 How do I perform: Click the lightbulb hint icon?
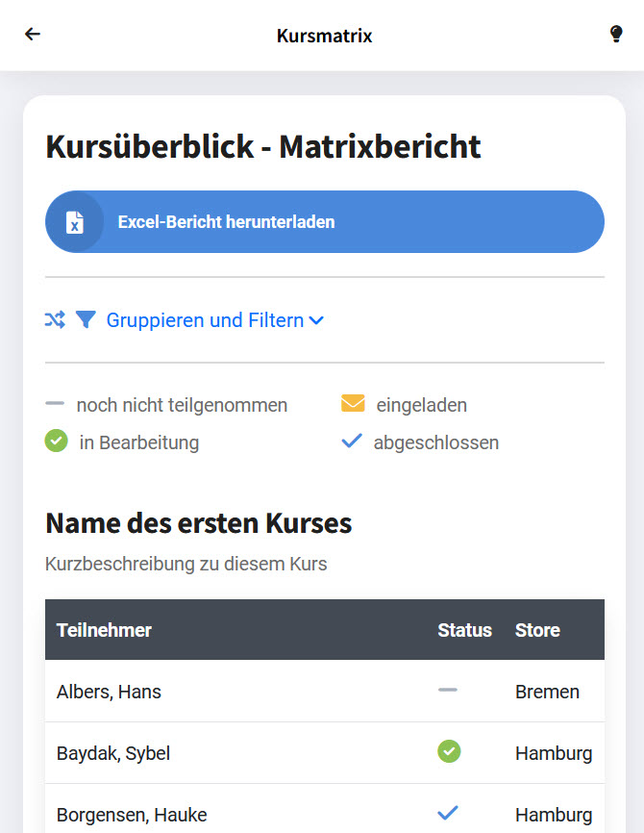[x=616, y=35]
